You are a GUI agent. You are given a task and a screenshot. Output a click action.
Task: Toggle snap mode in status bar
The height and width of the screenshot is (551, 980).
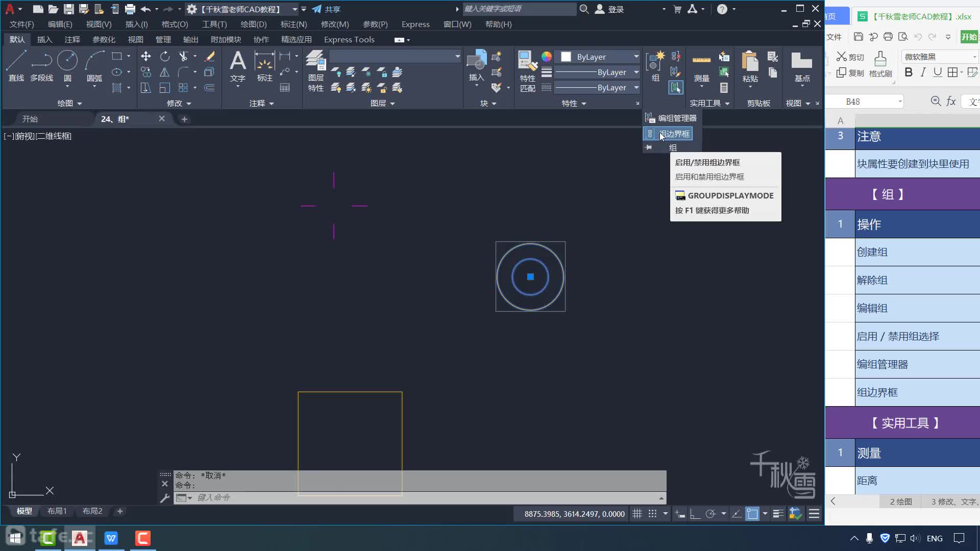652,514
